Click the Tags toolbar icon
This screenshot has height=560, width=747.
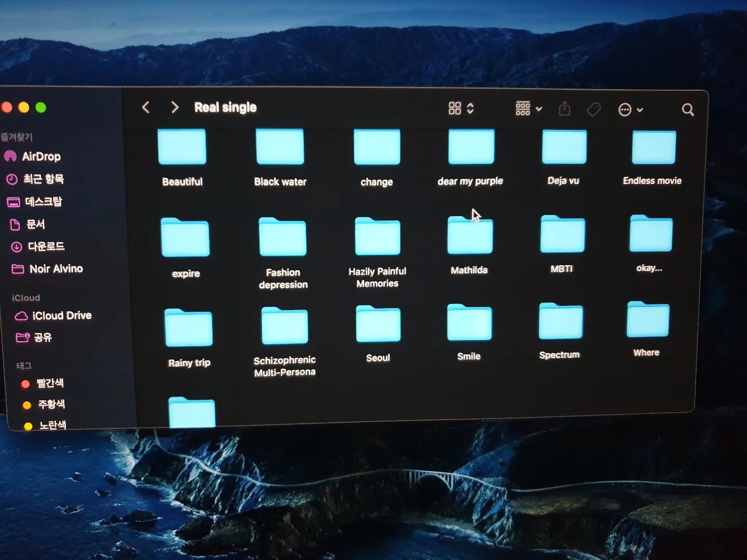(593, 109)
